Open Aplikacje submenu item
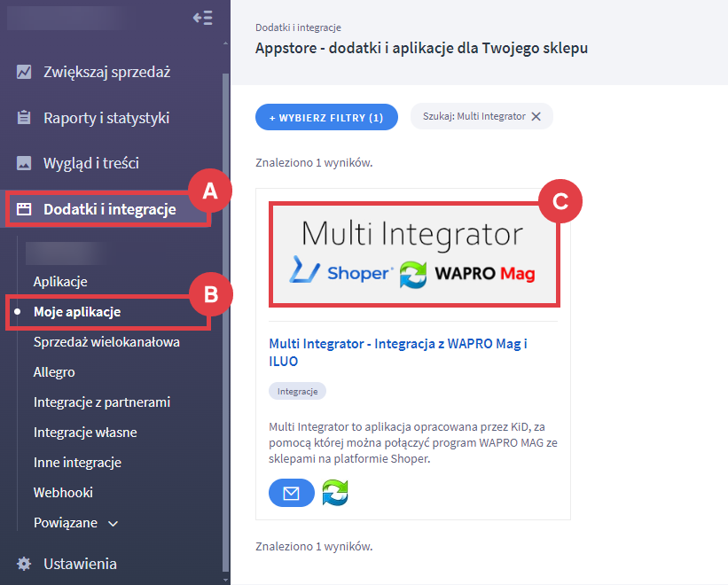Image resolution: width=728 pixels, height=585 pixels. 60,282
